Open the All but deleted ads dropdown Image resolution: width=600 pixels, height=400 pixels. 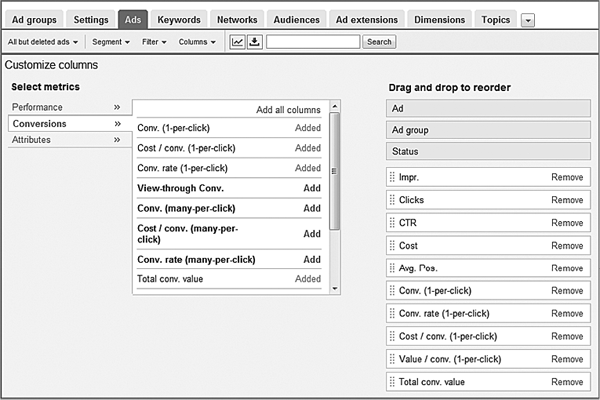tap(43, 42)
